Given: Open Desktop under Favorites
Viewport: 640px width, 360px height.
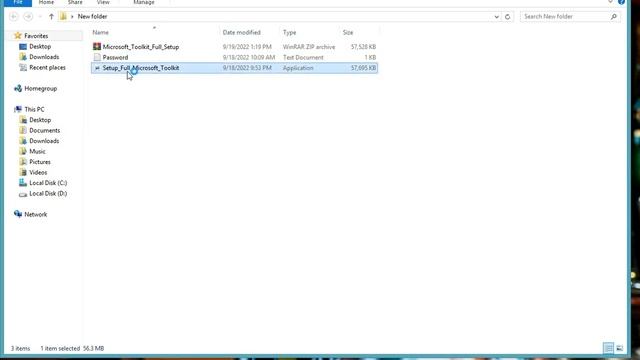Looking at the screenshot, I should point(40,47).
